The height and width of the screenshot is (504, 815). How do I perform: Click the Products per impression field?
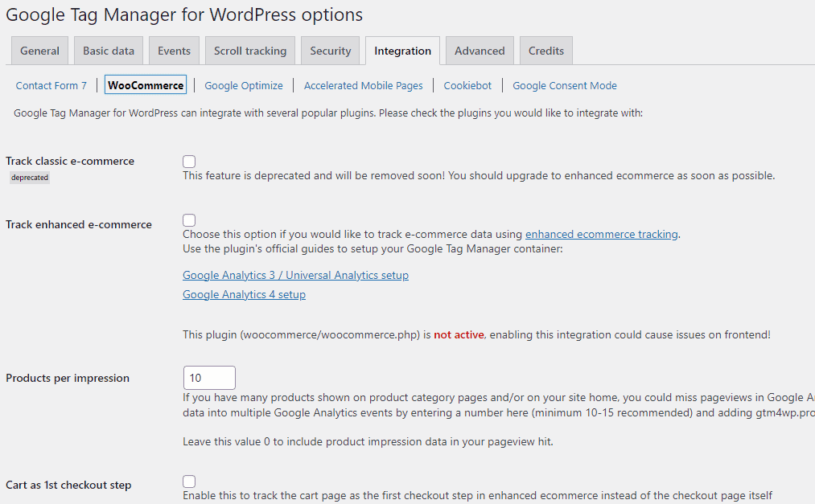click(x=209, y=378)
